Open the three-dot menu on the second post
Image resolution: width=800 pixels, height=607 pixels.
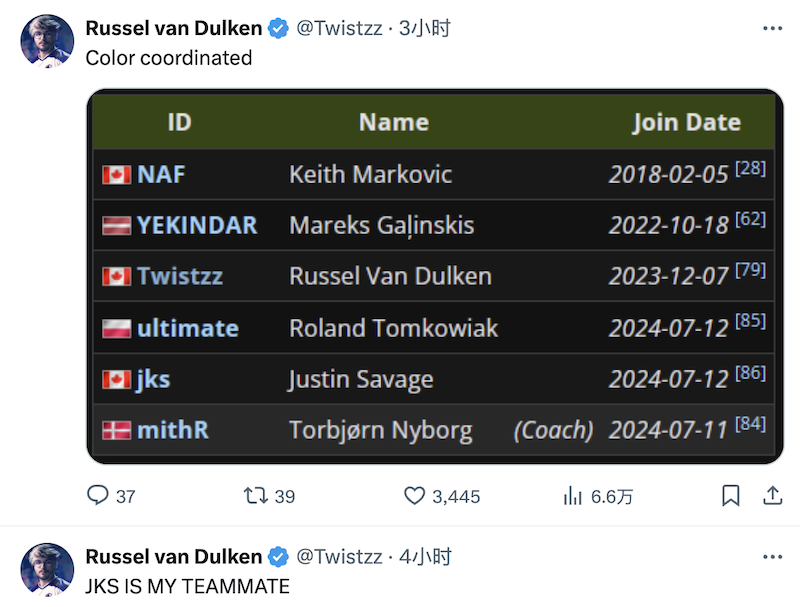point(772,557)
